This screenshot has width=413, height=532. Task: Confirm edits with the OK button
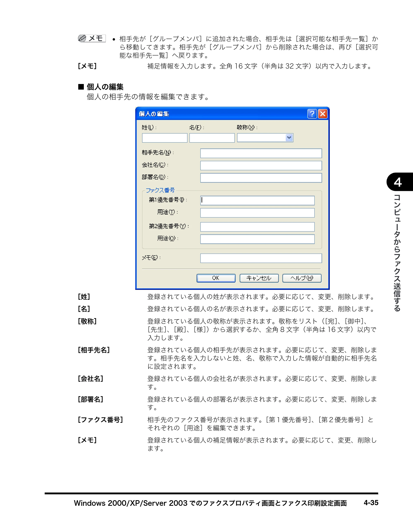(216, 278)
